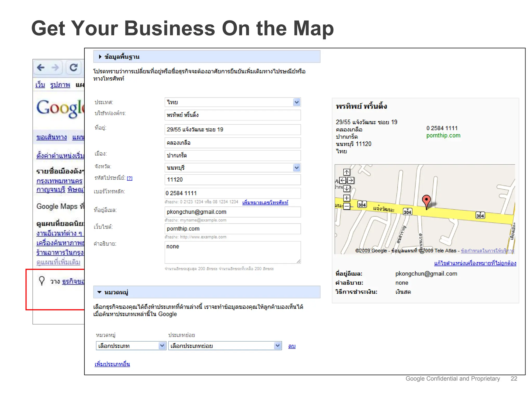The width and height of the screenshot is (532, 399).
Task: Open the เลือกประเภท category dropdown
Action: pyautogui.click(x=131, y=346)
